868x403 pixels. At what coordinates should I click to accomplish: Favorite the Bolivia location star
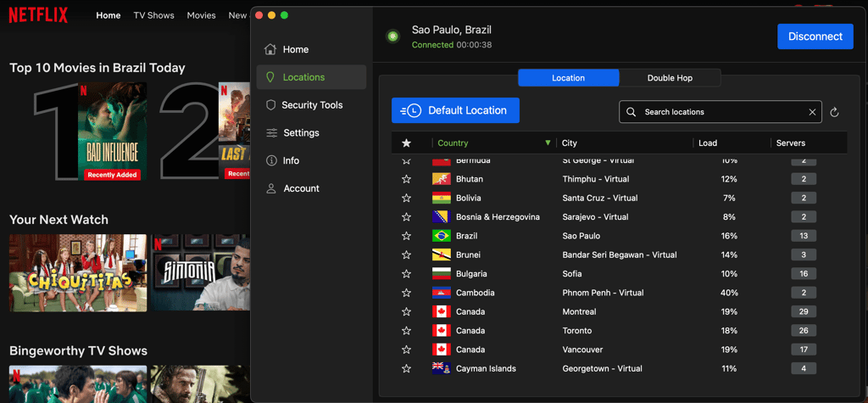coord(406,198)
